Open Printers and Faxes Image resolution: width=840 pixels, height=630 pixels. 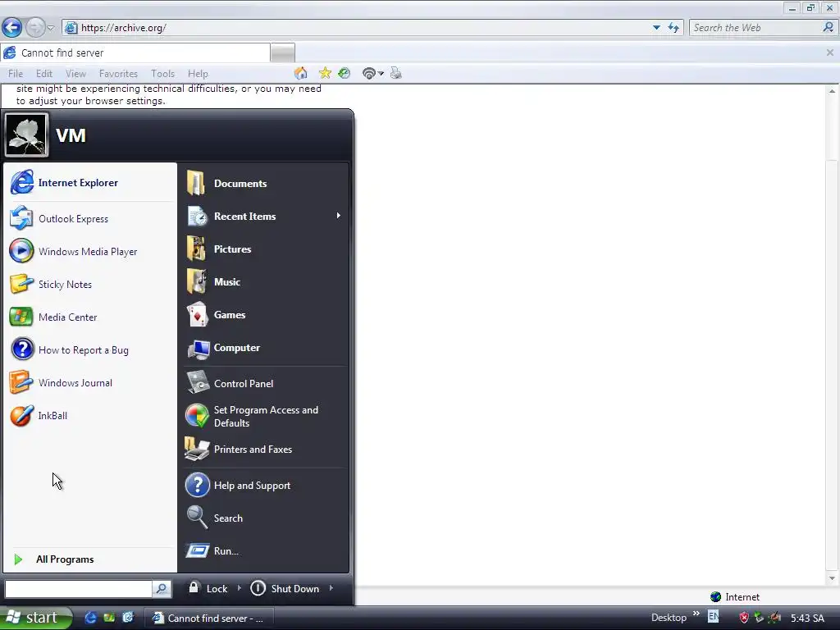(265, 450)
